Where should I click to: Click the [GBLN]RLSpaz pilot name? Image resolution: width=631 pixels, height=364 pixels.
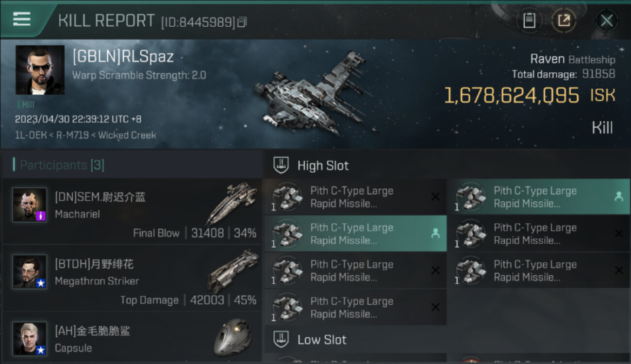coord(123,57)
